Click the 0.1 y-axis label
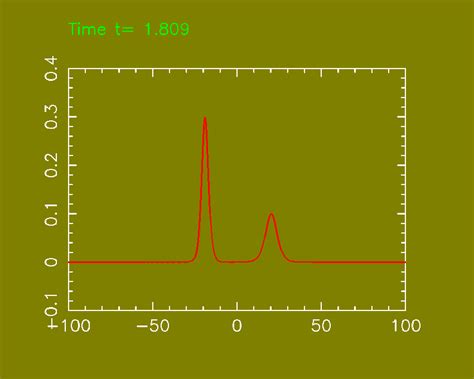The image size is (474, 379). click(x=51, y=214)
